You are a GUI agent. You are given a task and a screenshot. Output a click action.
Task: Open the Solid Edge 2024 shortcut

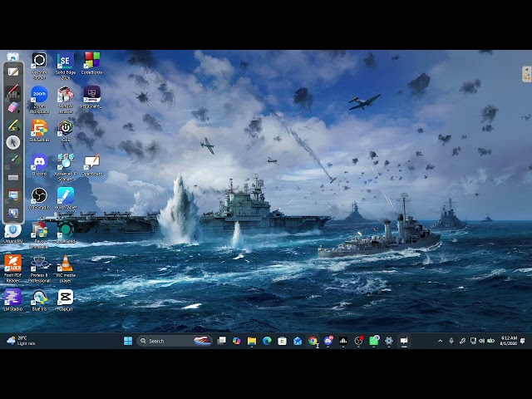coord(66,66)
